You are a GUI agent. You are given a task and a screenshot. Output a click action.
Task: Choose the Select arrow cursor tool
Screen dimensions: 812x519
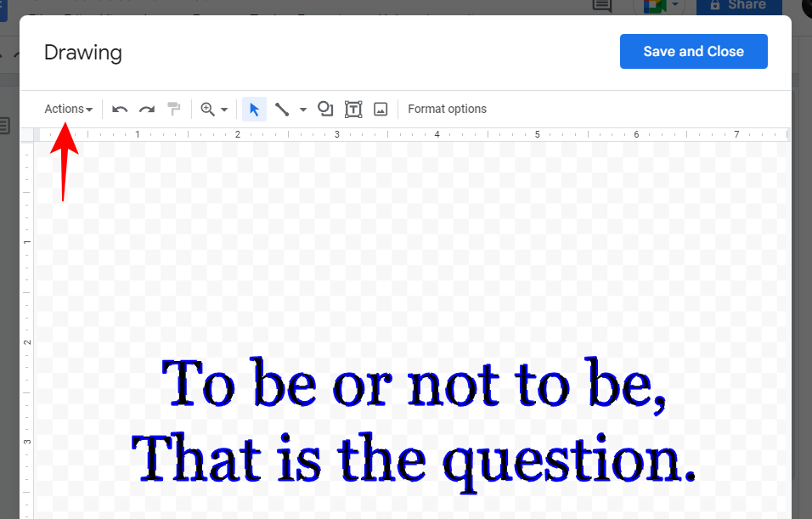click(x=254, y=109)
